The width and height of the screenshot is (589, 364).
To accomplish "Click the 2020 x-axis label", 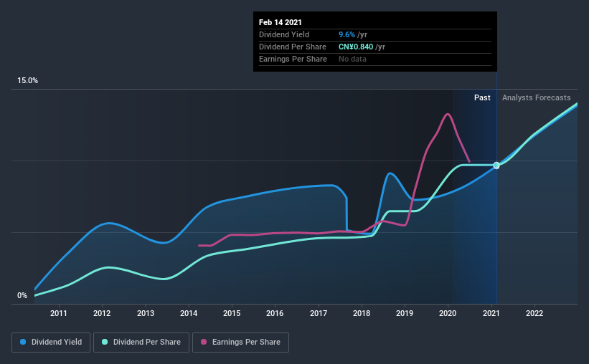I will point(448,313).
